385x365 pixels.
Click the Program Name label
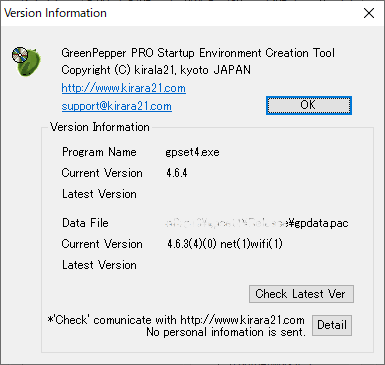99,152
